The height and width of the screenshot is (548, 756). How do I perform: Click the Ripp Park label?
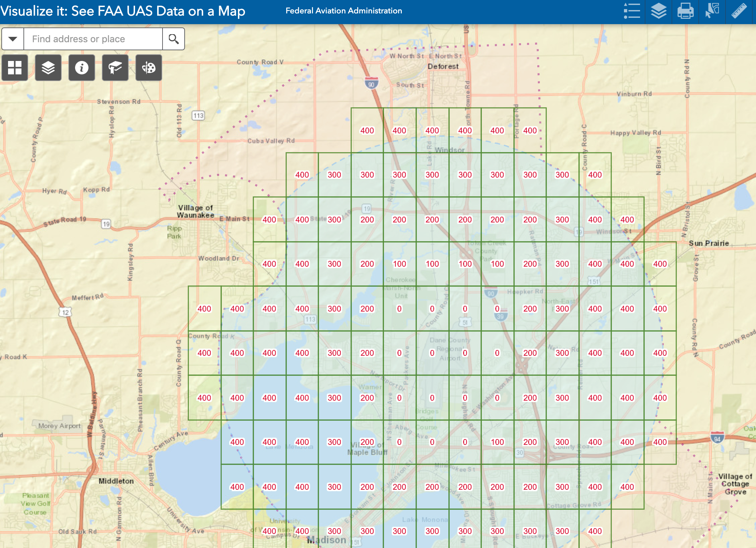point(174,232)
